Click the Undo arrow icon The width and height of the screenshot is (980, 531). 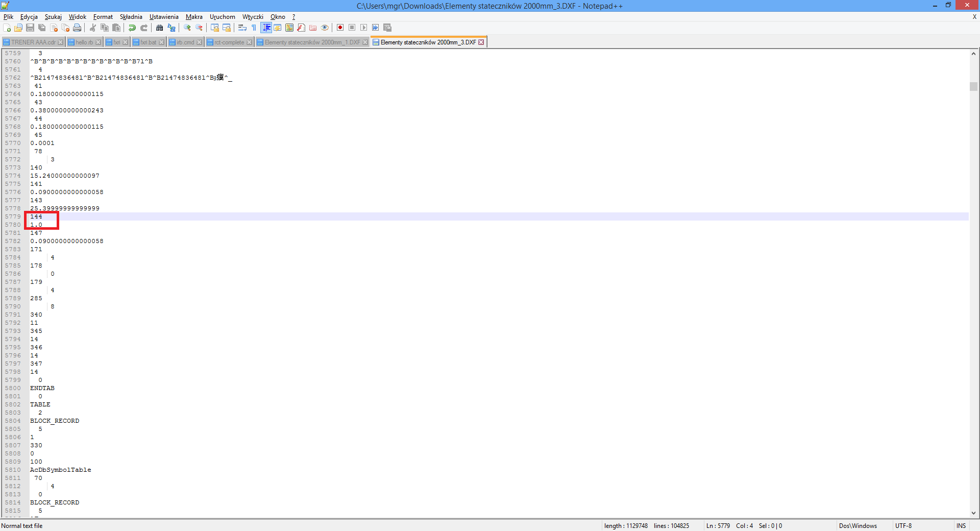132,28
